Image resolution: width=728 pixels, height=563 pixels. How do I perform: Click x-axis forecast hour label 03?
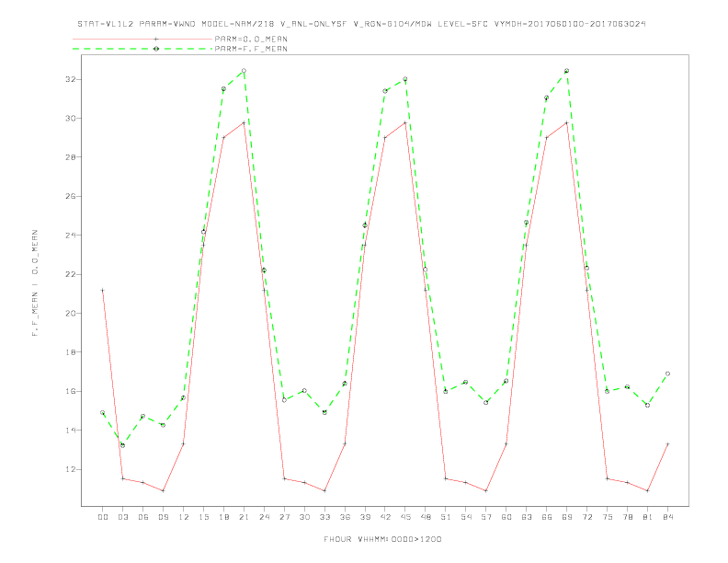tap(122, 517)
